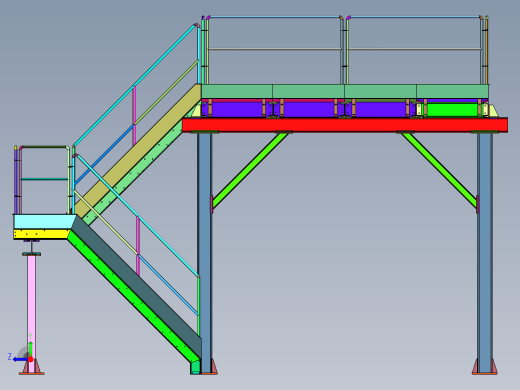
Task: Select the rightmost green platform deck panel
Action: (x=452, y=91)
